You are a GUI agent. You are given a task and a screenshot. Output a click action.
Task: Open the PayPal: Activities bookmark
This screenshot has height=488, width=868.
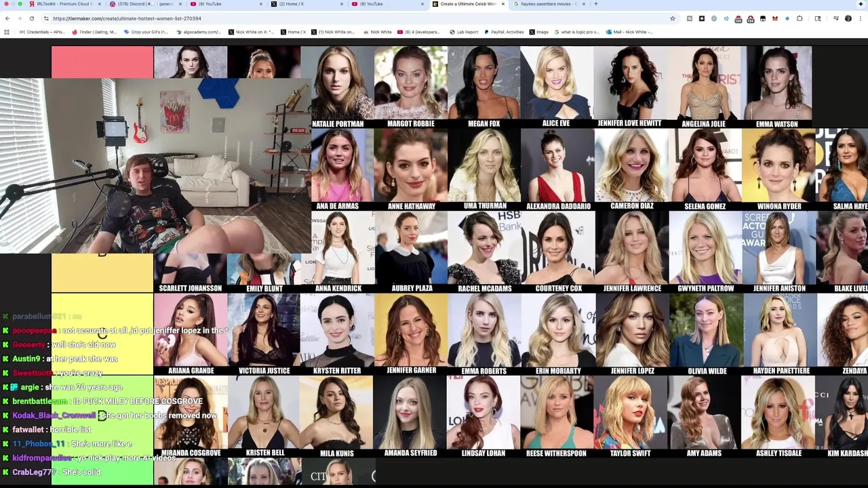504,32
